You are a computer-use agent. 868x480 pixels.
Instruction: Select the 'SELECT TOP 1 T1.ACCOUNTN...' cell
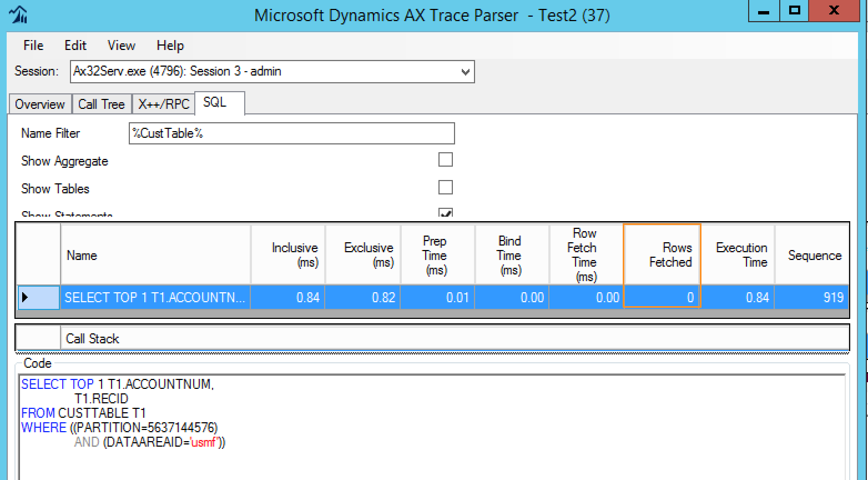pyautogui.click(x=155, y=297)
